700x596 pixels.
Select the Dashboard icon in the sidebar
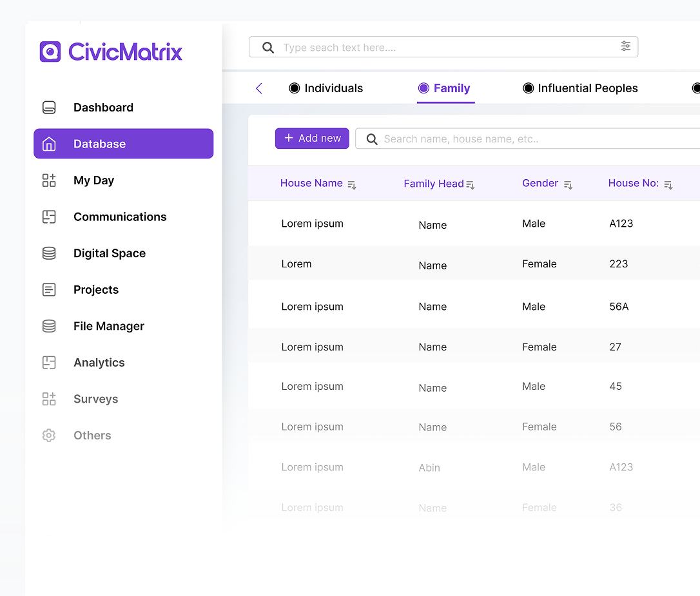point(49,107)
